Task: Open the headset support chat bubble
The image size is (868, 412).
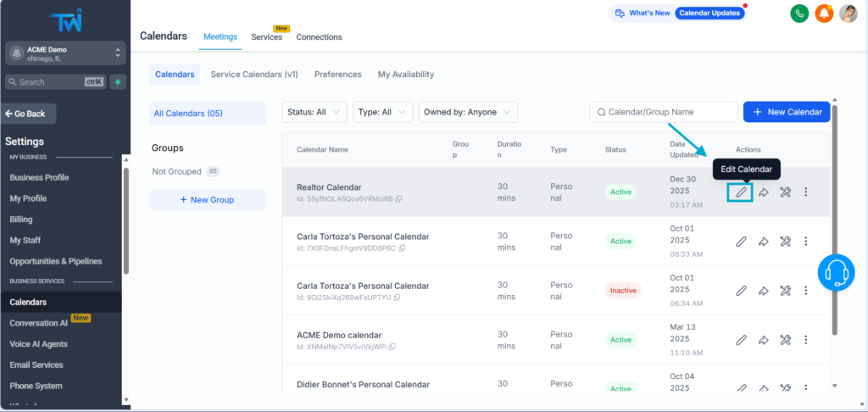Action: 836,272
